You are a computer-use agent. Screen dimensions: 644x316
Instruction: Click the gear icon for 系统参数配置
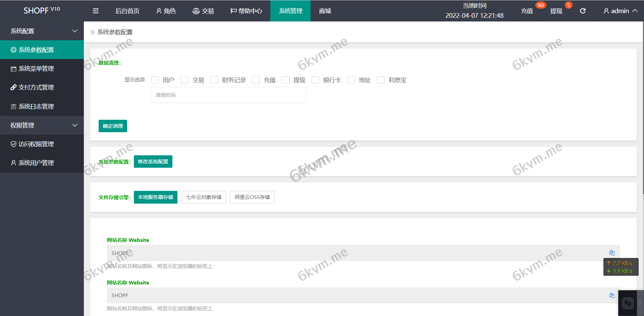(x=13, y=50)
